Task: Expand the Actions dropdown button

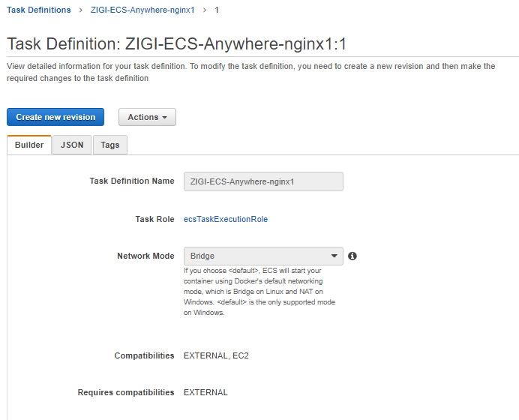Action: tap(147, 117)
